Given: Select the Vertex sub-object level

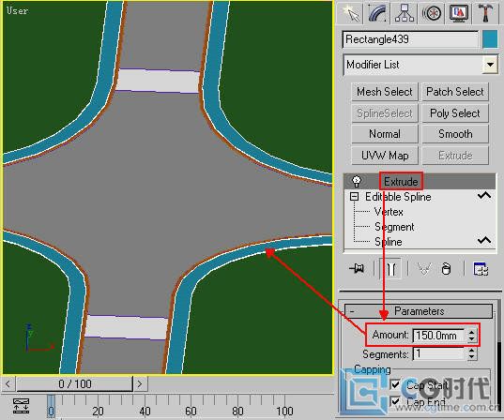Looking at the screenshot, I should click(x=389, y=212).
